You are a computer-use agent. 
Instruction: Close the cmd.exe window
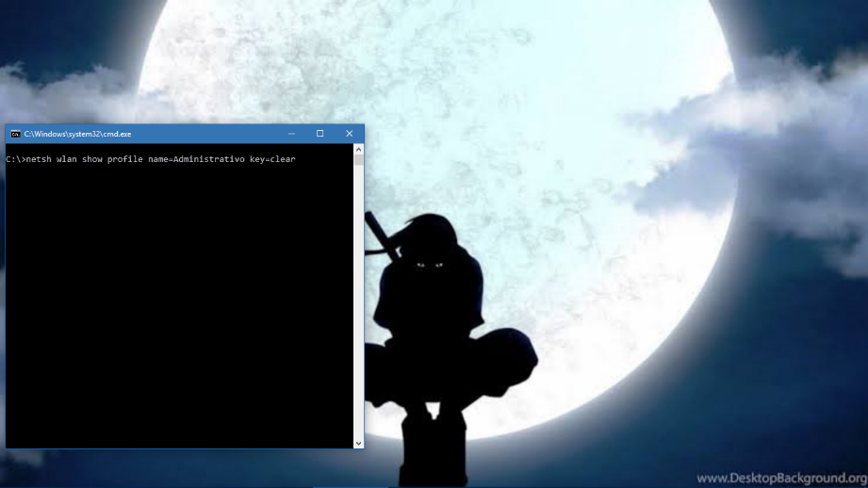(x=350, y=134)
